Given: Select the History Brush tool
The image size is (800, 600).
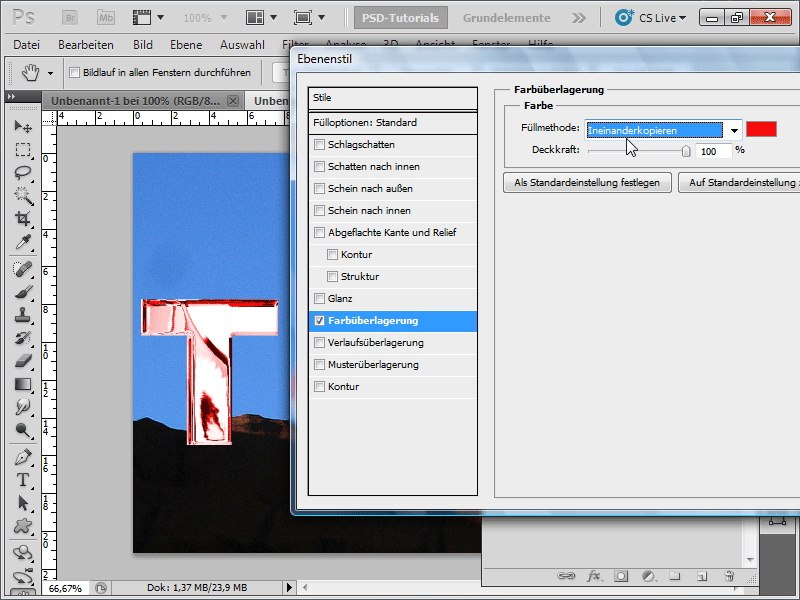Looking at the screenshot, I should [x=23, y=338].
